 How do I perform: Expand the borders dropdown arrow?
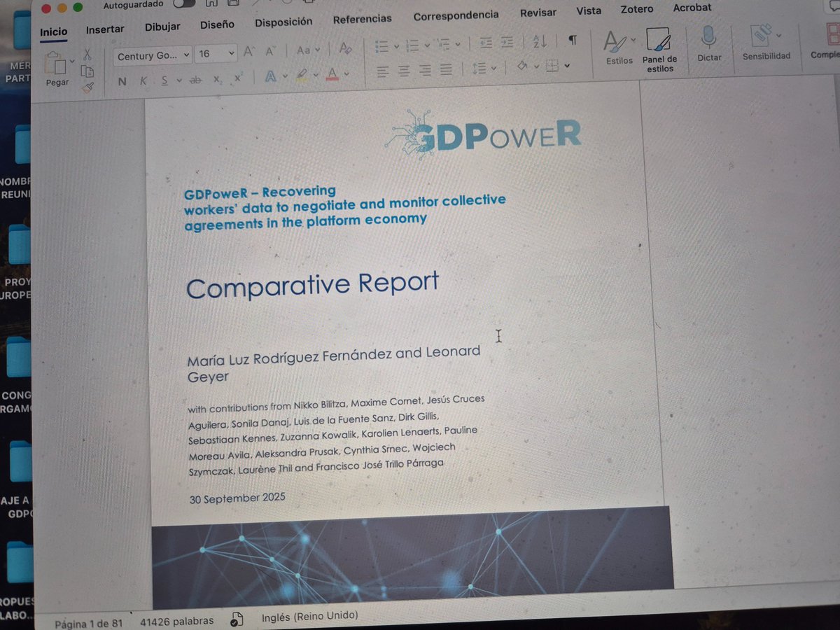(x=567, y=65)
